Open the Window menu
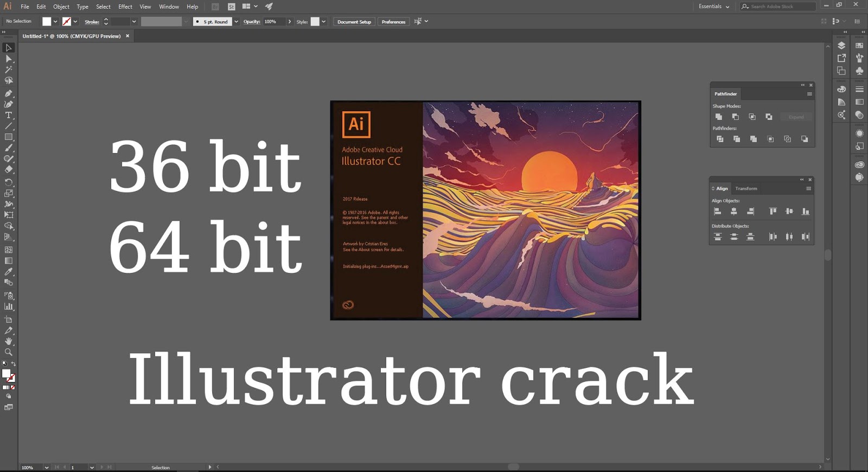Screen dimensions: 868x472 pos(169,7)
